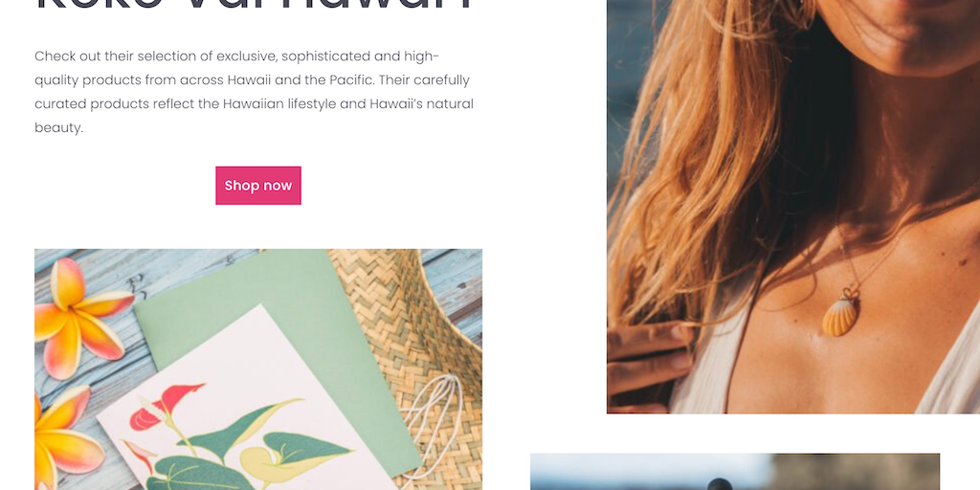This screenshot has width=980, height=490.
Task: Select the partially visible photo at bottom right
Action: pyautogui.click(x=735, y=472)
